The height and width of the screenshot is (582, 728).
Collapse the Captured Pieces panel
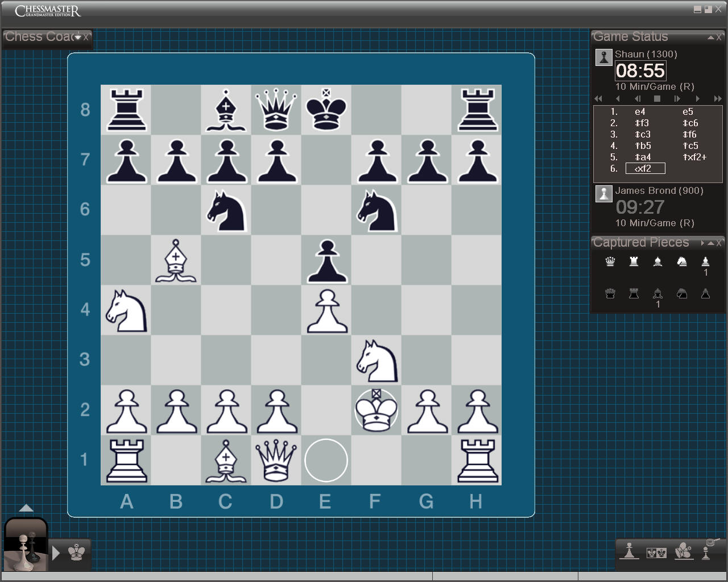[x=711, y=243]
